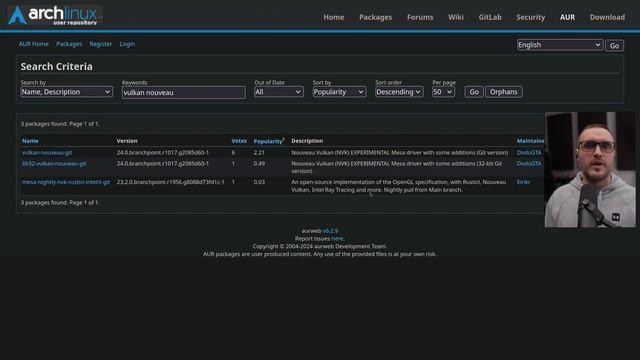Click popularity value 0.03

[259, 182]
